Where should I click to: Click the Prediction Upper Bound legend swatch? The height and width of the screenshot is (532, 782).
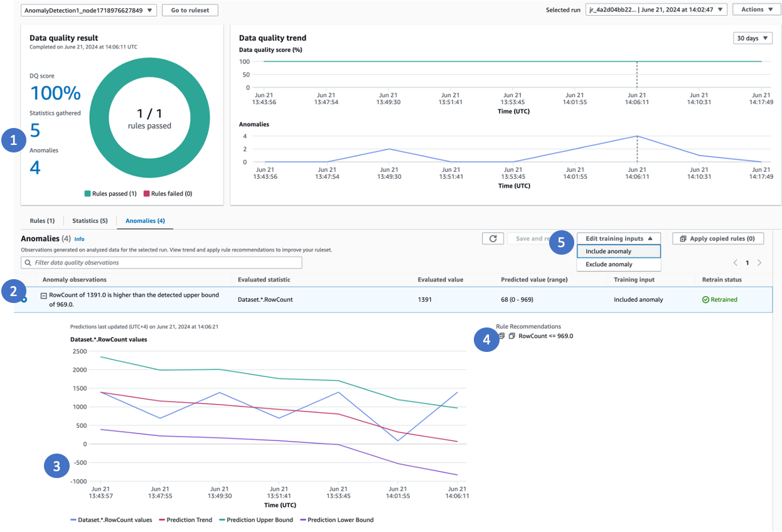[x=222, y=520]
